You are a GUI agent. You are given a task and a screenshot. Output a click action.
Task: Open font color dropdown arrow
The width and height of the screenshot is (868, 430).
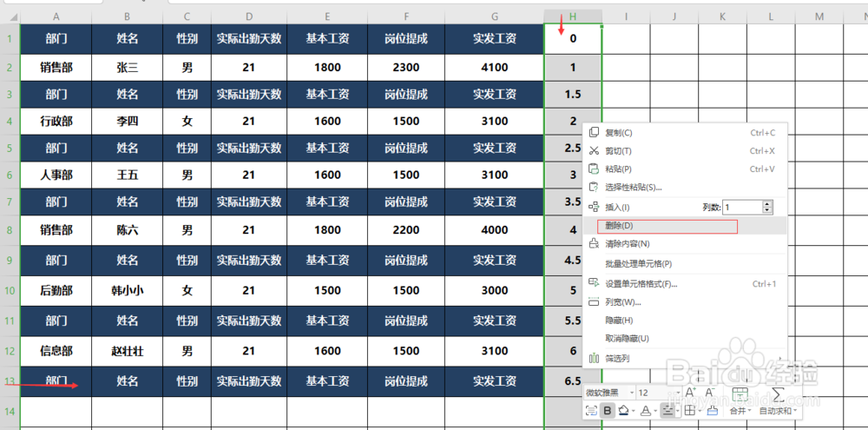[x=655, y=411]
